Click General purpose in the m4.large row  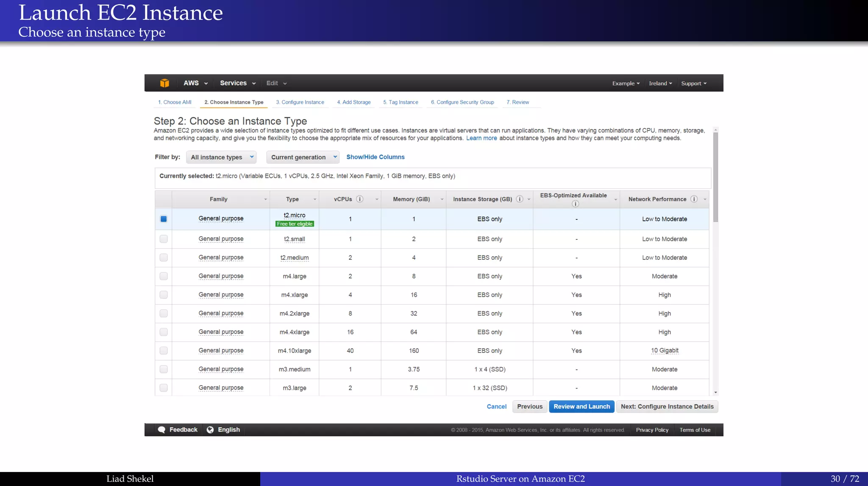tap(221, 276)
